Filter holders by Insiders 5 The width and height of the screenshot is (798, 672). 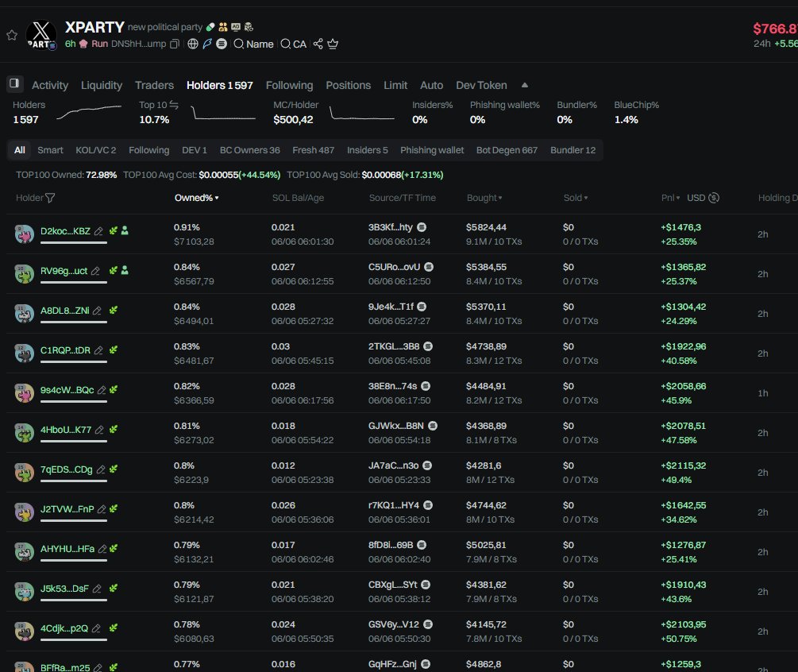click(368, 150)
